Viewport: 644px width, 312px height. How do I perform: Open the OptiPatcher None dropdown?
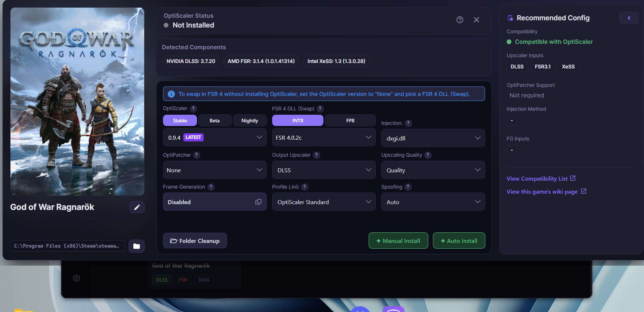coord(215,170)
